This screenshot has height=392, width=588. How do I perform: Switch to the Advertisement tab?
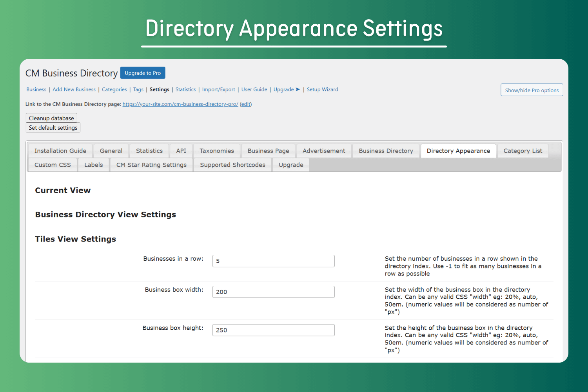pyautogui.click(x=324, y=151)
